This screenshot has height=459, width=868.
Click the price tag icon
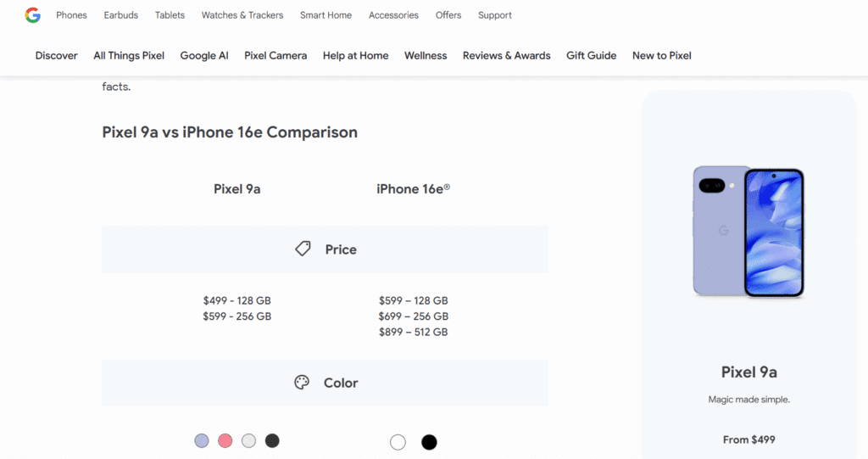[303, 249]
